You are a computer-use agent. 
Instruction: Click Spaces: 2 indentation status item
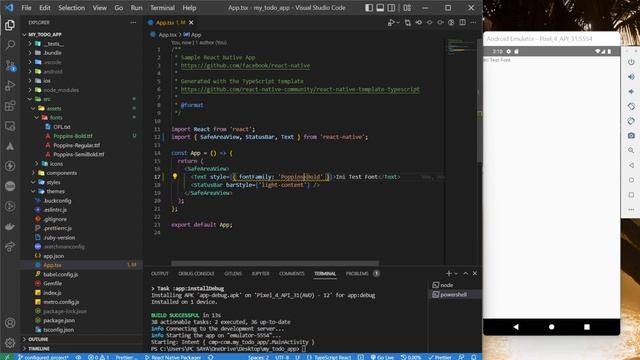pos(258,357)
